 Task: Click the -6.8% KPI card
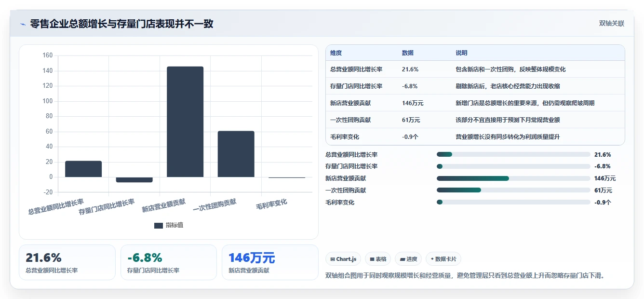tap(169, 262)
